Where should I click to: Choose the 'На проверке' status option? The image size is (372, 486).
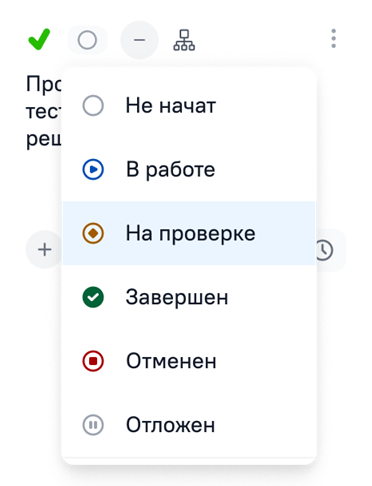189,233
